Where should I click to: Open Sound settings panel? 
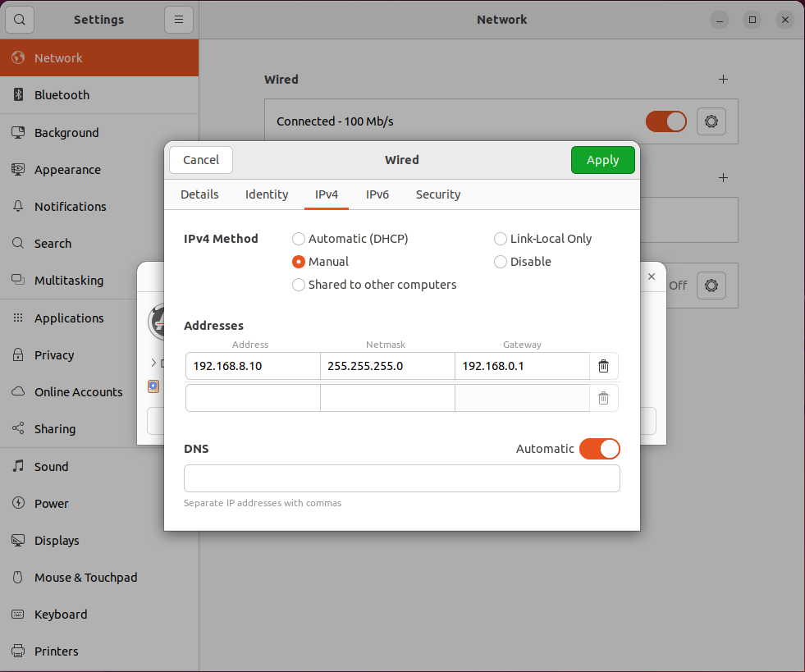(x=51, y=466)
